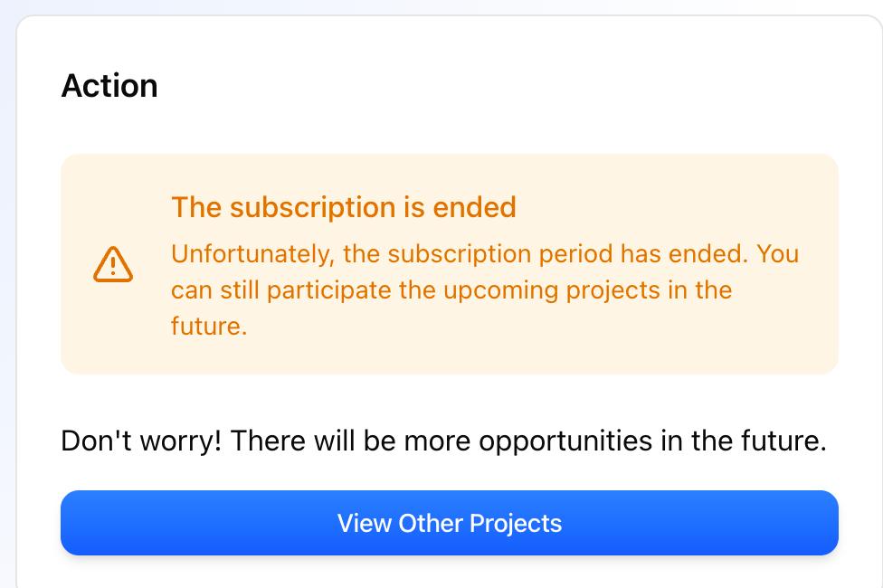
Task: Click 'can still' starting the second description line
Action: [x=215, y=290]
